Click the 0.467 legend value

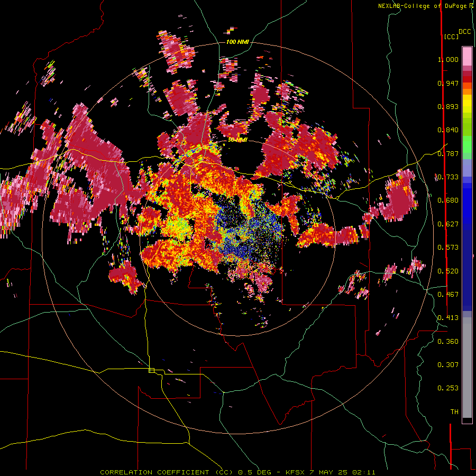tap(448, 295)
